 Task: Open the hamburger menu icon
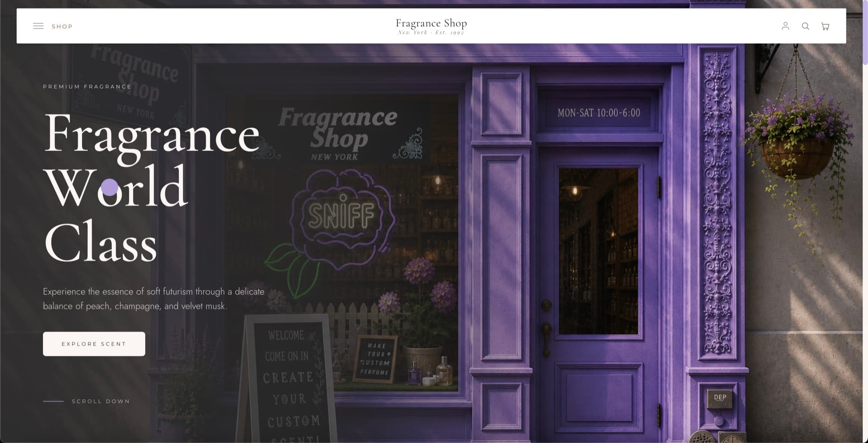pyautogui.click(x=38, y=26)
